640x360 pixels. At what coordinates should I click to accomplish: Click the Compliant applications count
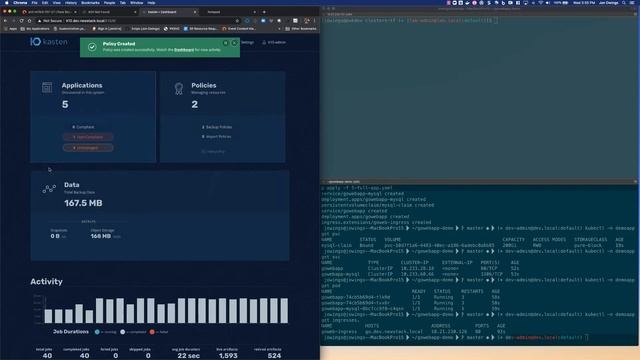[83, 127]
